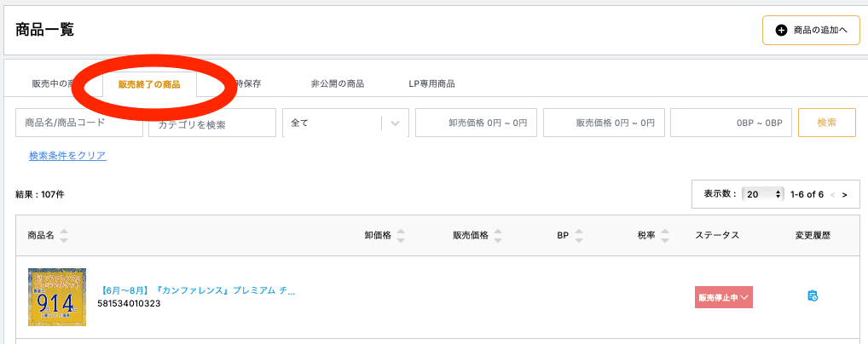Open the カンファレンス プレミアム product link
The height and width of the screenshot is (344, 868).
click(x=197, y=290)
